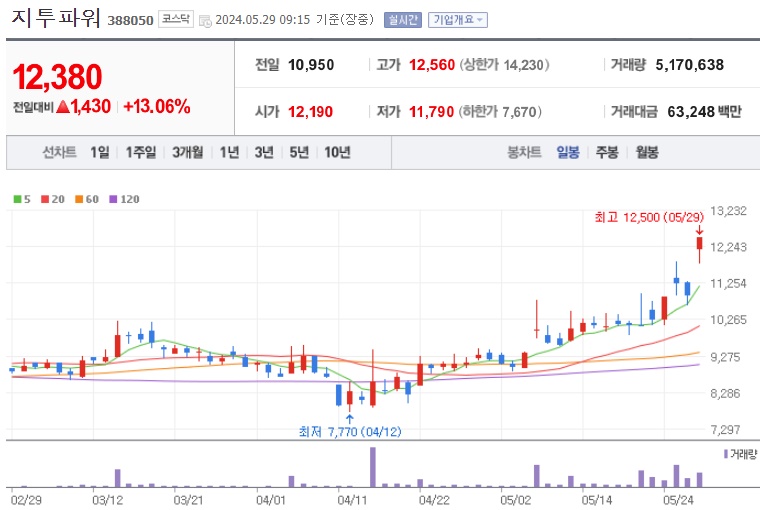Click the 코스닥 market badge
Screen dimensions: 760x510
tap(176, 19)
